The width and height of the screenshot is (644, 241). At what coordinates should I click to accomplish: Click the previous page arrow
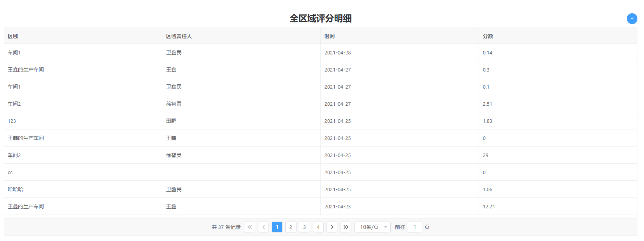tap(263, 227)
